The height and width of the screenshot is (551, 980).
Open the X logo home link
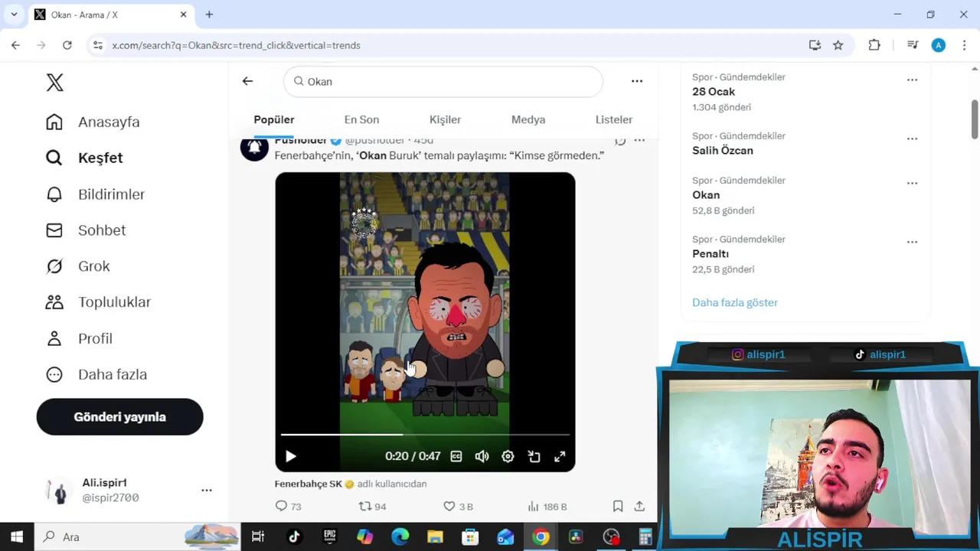click(x=54, y=83)
